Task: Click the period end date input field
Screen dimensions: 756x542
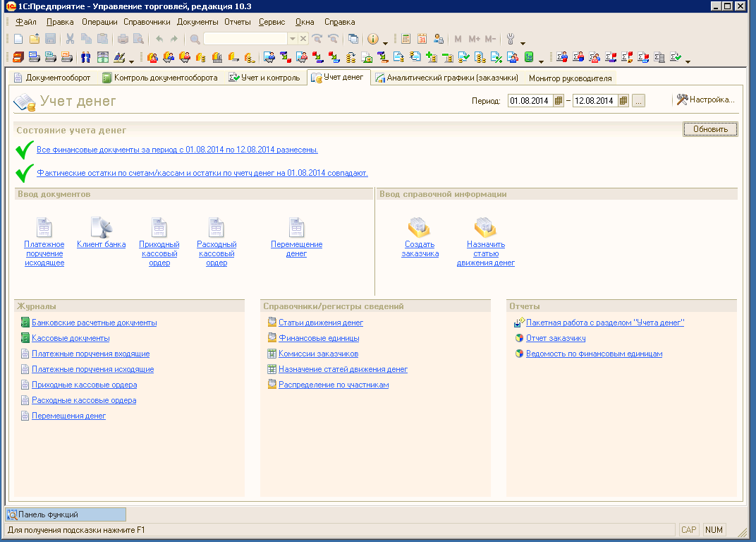Action: (595, 101)
